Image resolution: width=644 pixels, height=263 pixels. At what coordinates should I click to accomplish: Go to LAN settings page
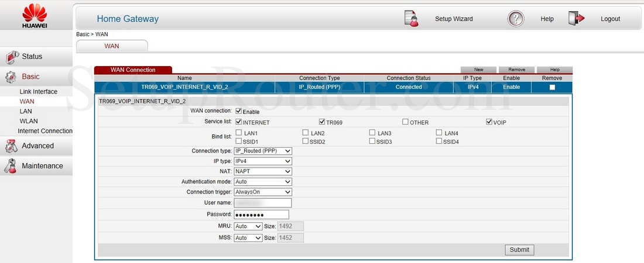(x=26, y=111)
